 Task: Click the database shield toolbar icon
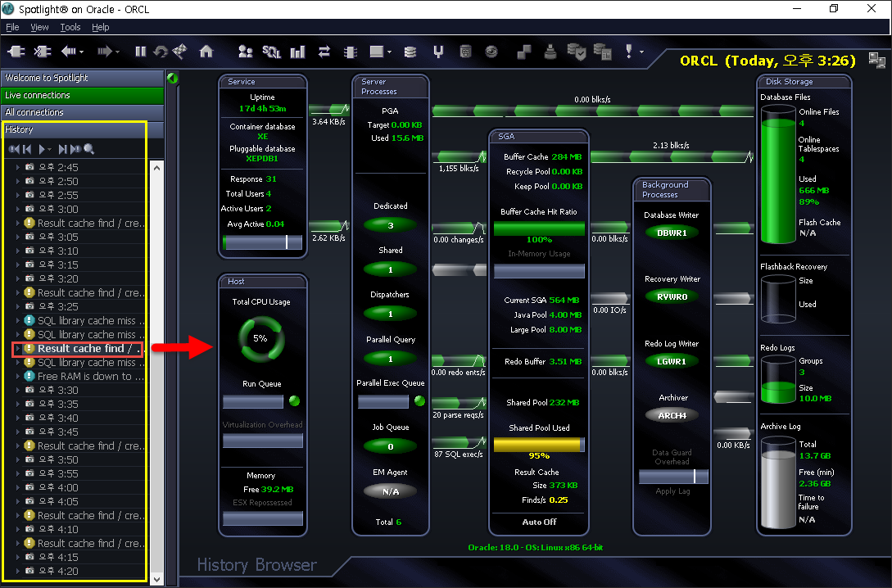click(x=577, y=52)
